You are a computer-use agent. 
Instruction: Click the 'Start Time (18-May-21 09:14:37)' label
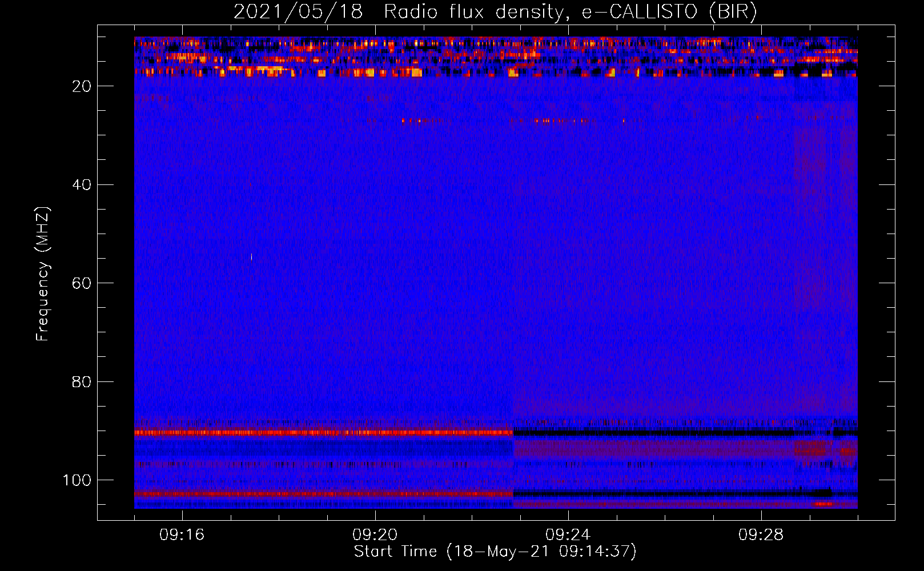pos(495,552)
